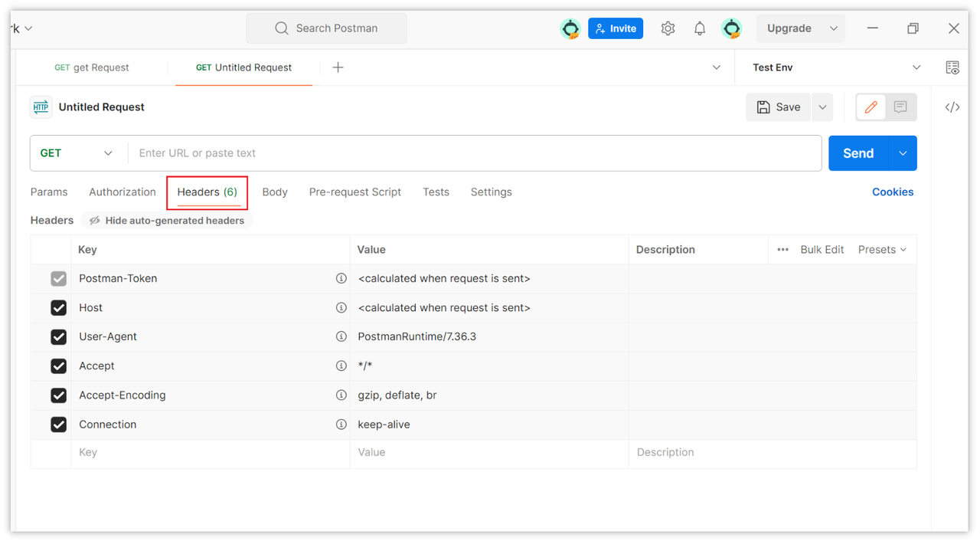Open the Presets dropdown
Image resolution: width=980 pixels, height=541 pixels.
pos(882,250)
